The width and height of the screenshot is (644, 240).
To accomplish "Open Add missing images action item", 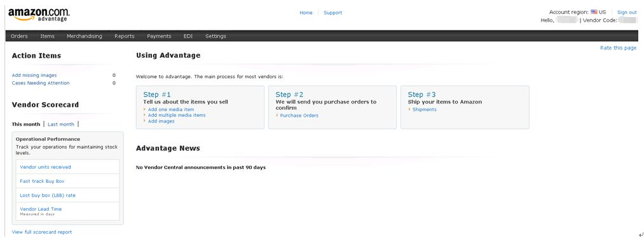I will coord(34,76).
